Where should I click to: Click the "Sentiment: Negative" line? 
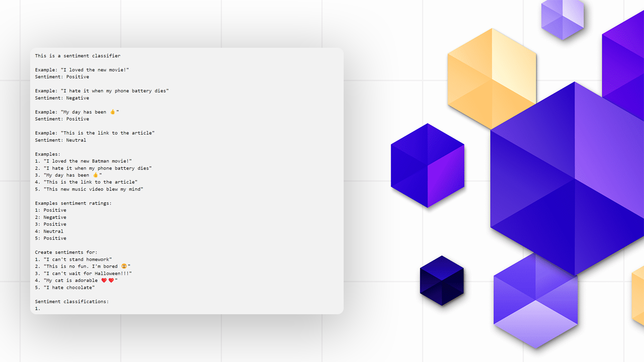point(62,98)
